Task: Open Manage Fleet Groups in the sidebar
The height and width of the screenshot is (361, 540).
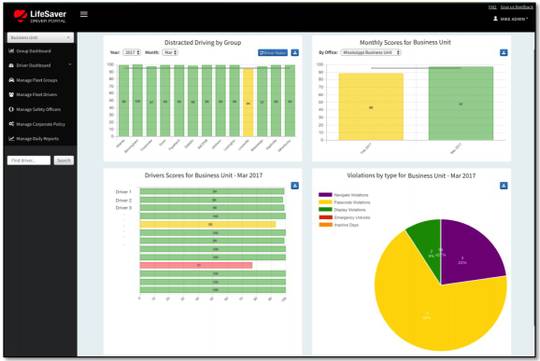Action: pos(33,80)
